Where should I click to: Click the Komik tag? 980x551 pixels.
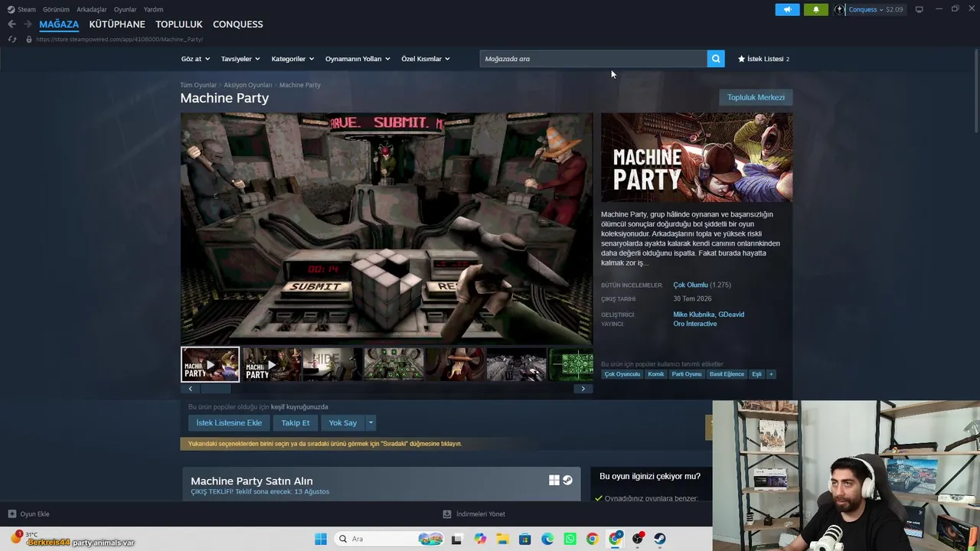[x=656, y=374]
